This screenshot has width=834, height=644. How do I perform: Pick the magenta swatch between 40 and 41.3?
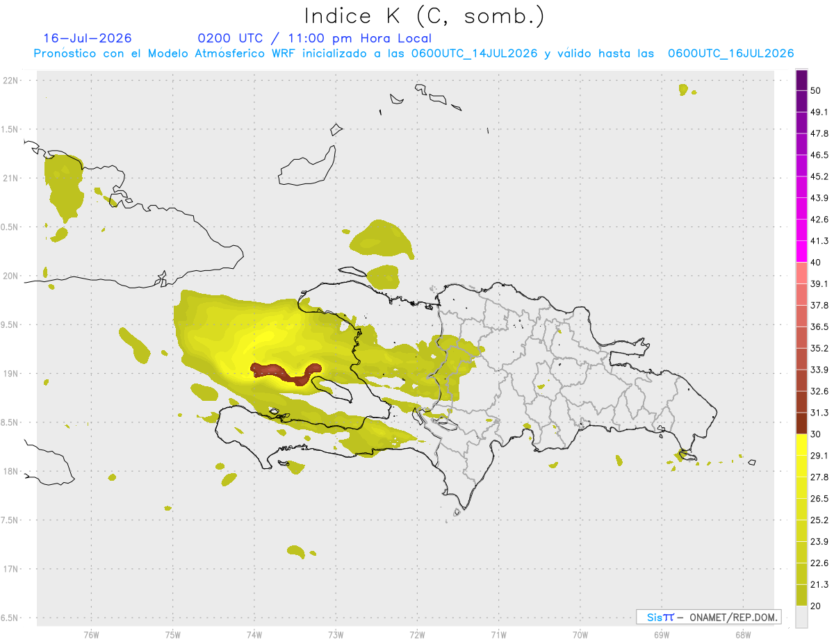tap(801, 251)
